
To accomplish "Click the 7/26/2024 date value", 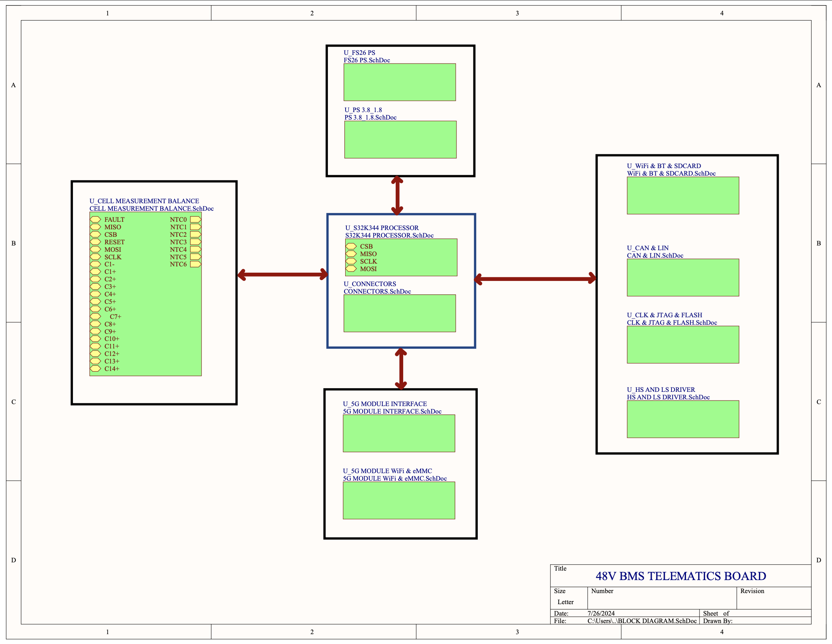I will (601, 613).
